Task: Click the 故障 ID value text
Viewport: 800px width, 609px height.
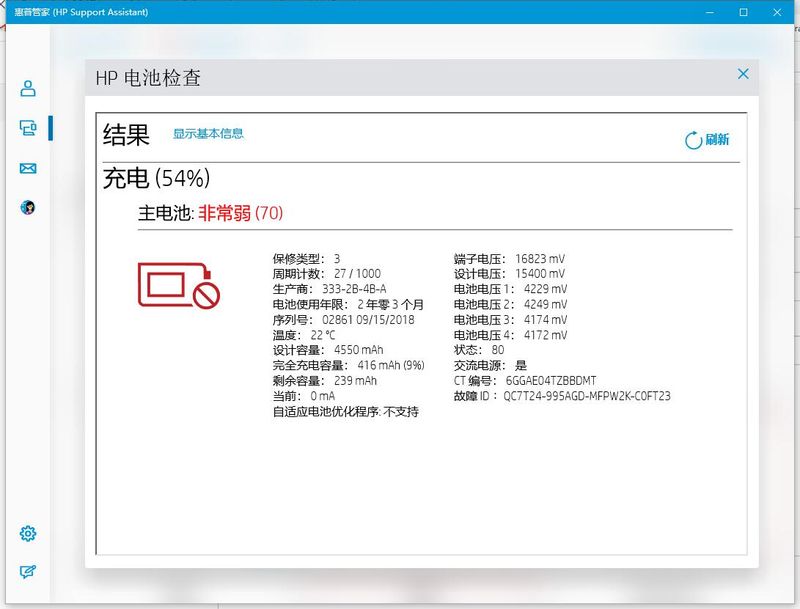Action: pos(588,394)
